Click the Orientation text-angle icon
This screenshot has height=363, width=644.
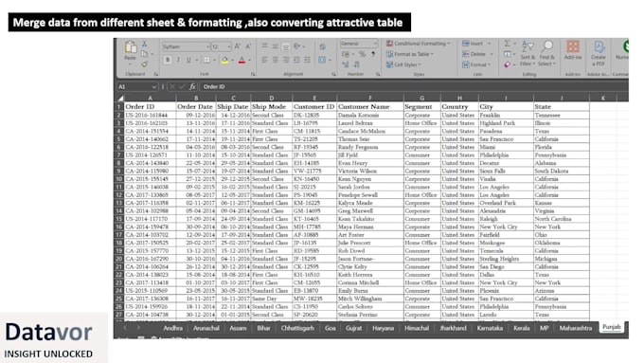[x=297, y=46]
